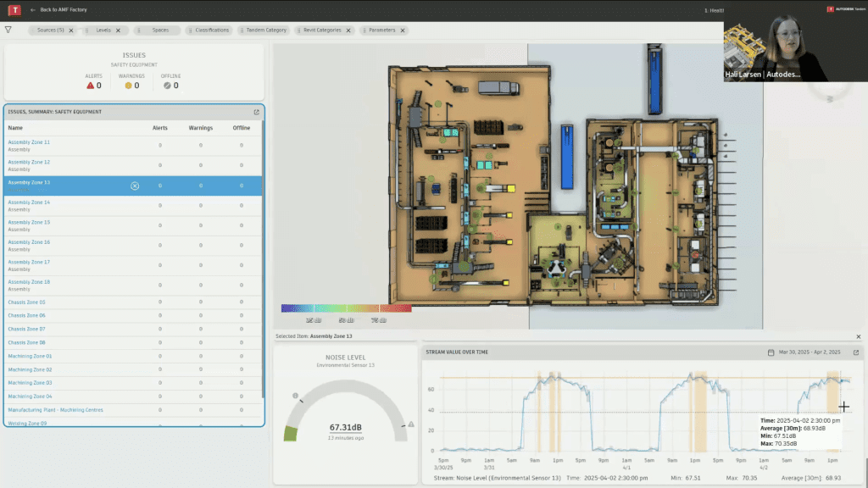Screen dimensions: 868x488
Task: Click the noise level color legend bar
Action: (346, 309)
